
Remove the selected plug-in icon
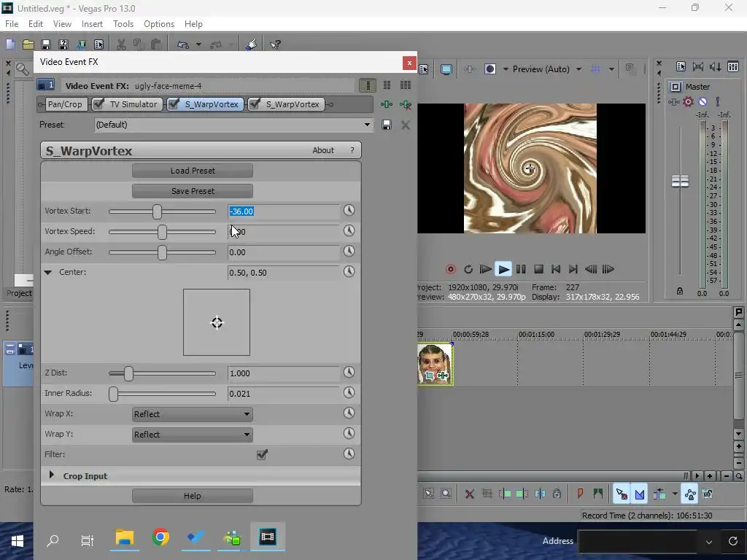coord(406,104)
